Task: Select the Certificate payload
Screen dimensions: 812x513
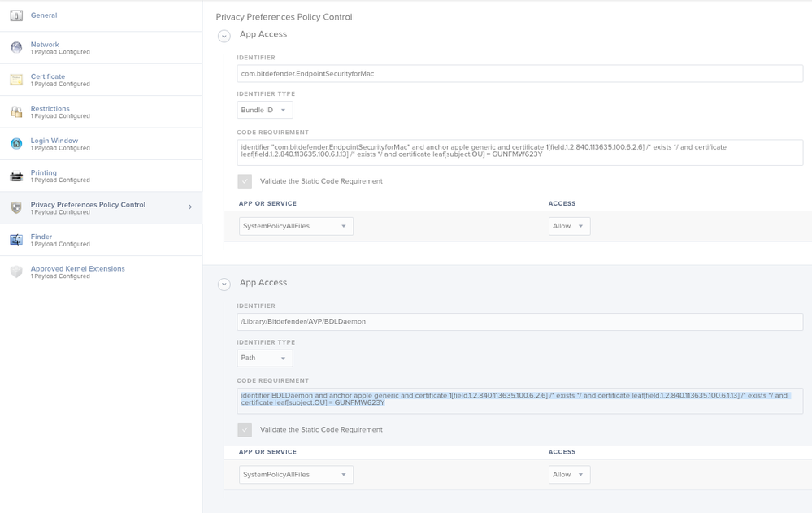Action: [101, 80]
